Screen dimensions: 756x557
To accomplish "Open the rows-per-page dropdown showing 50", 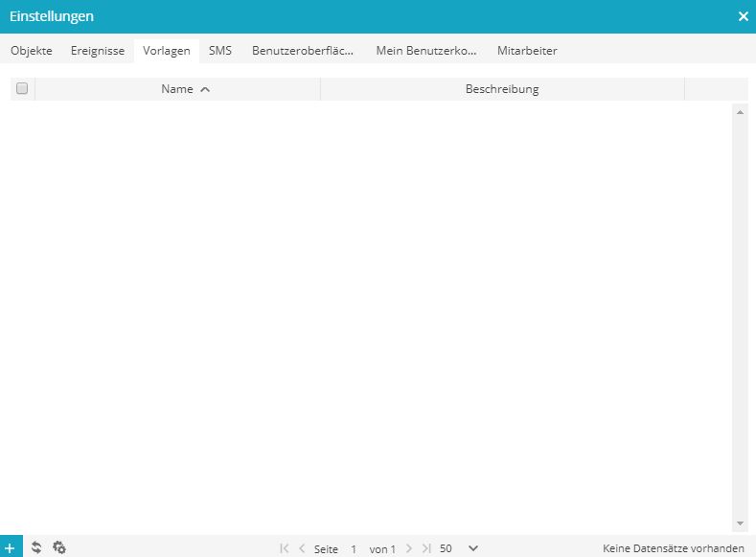I will click(x=458, y=548).
